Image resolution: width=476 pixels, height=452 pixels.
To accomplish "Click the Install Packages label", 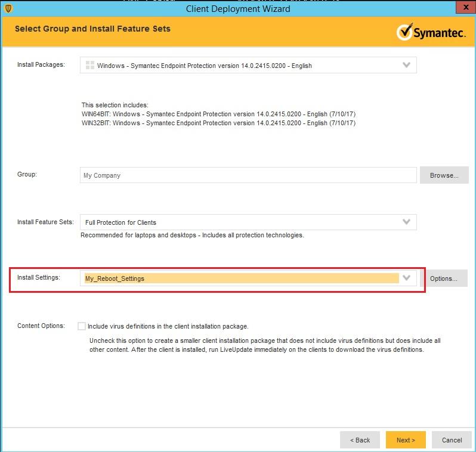I will coord(41,64).
